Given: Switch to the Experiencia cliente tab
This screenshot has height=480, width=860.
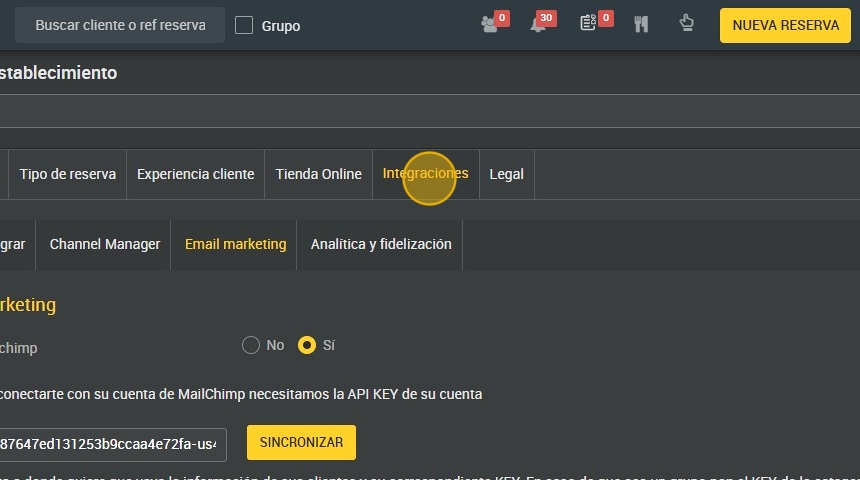Looking at the screenshot, I should (x=196, y=174).
